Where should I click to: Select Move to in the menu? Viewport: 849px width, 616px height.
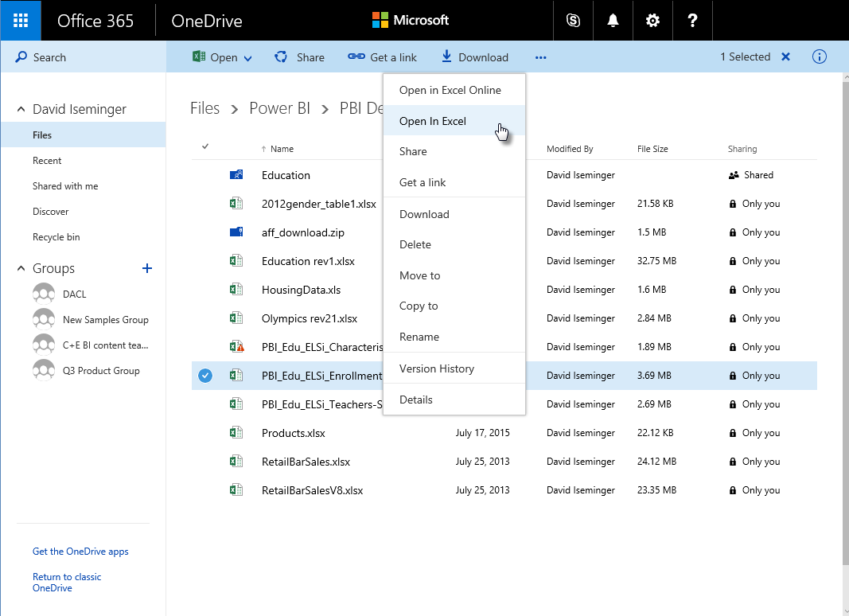454,275
